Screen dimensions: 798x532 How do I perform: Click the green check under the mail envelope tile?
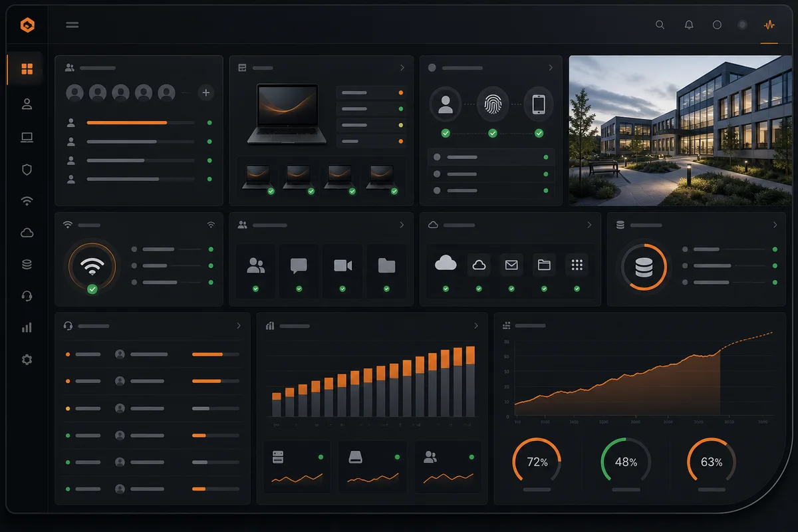[x=511, y=289]
